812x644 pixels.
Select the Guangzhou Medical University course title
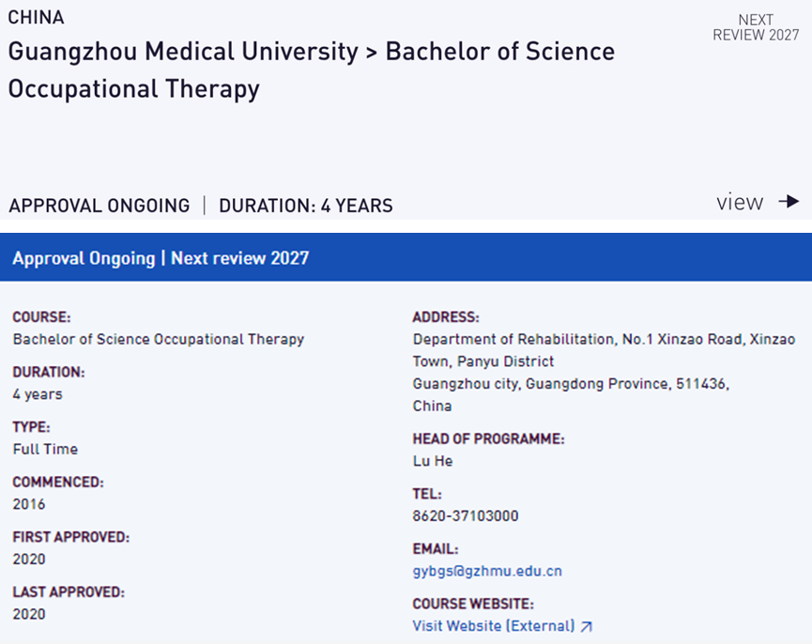tap(311, 69)
